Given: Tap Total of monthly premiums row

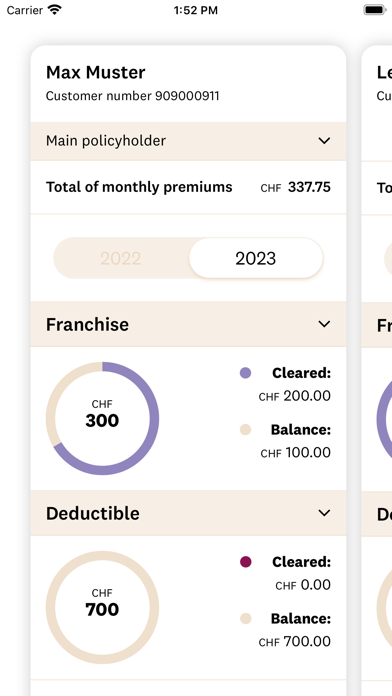Looking at the screenshot, I should [x=188, y=187].
